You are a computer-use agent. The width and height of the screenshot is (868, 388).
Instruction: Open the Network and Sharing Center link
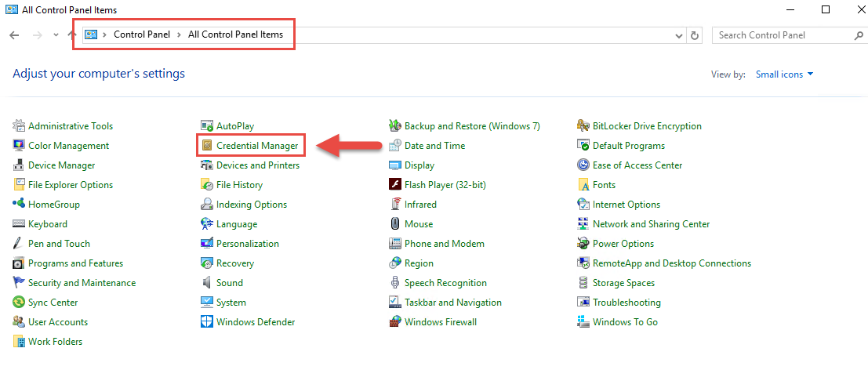point(651,224)
